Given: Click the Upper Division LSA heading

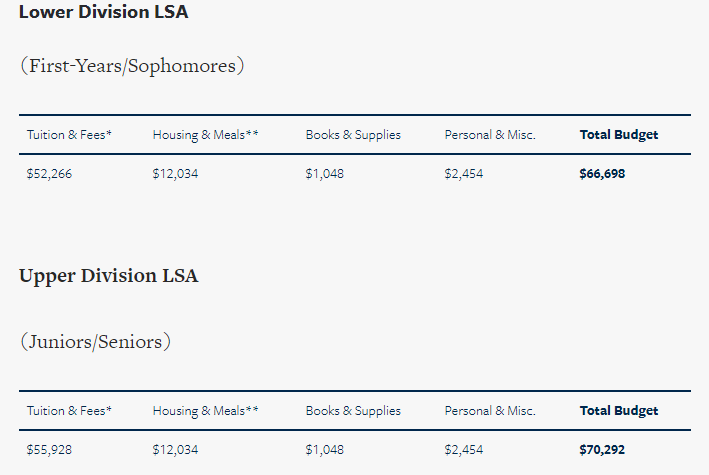Looking at the screenshot, I should (108, 276).
